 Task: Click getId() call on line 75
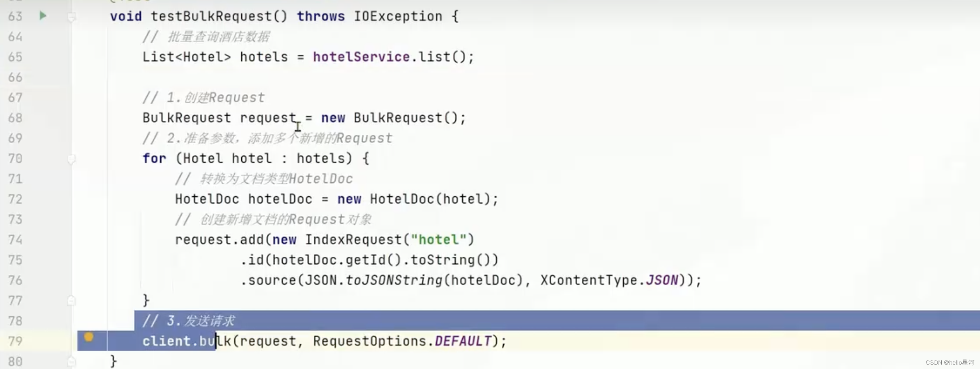[x=373, y=260]
